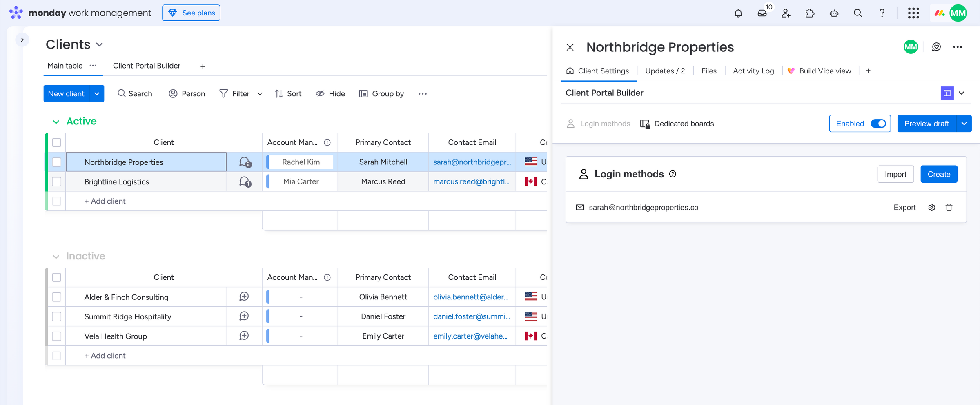The width and height of the screenshot is (980, 405).
Task: Open the marcus.reed@brightl... email link
Action: (x=471, y=181)
